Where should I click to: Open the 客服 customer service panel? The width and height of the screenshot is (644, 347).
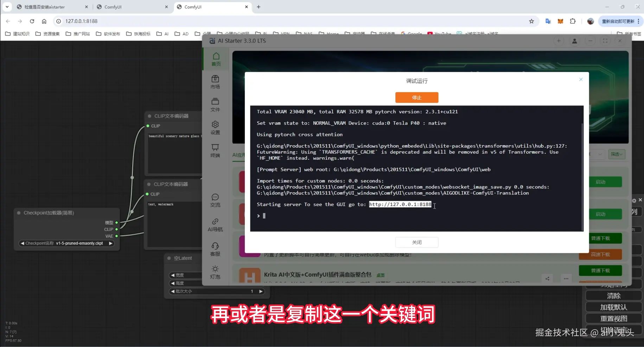pyautogui.click(x=216, y=248)
